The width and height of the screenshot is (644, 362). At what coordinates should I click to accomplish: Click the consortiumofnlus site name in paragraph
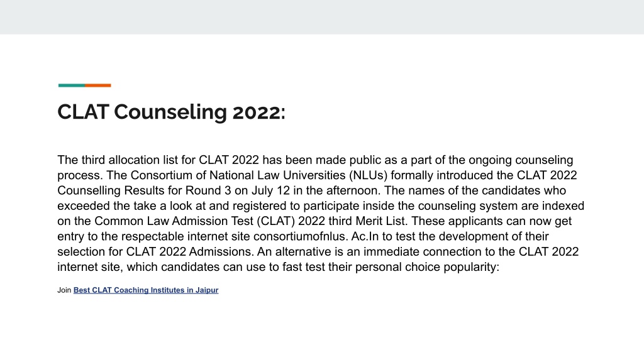click(300, 236)
